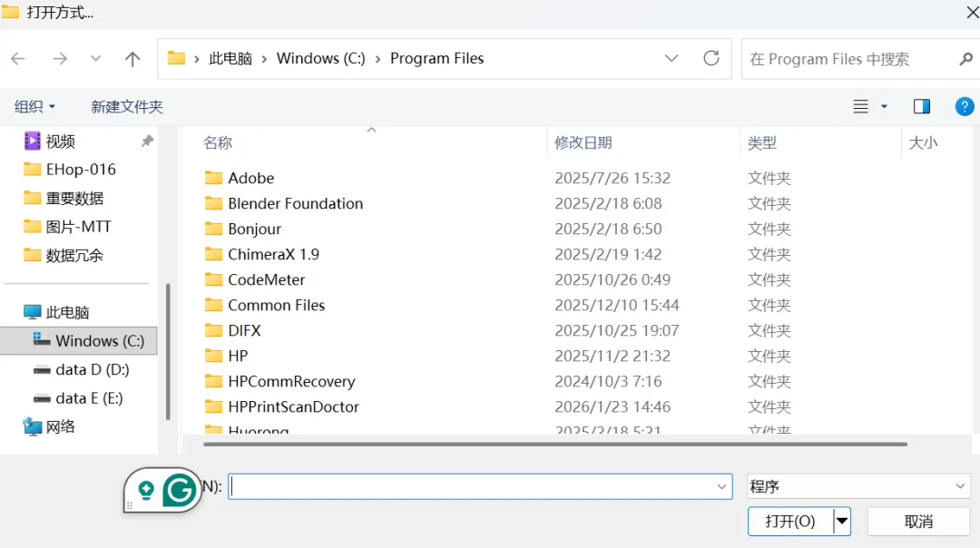The width and height of the screenshot is (980, 548).
Task: Go back using the back arrow
Action: pos(18,59)
